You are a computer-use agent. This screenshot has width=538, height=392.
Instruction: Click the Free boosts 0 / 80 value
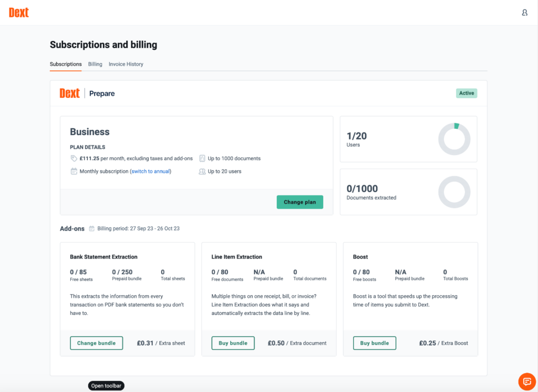tap(361, 272)
